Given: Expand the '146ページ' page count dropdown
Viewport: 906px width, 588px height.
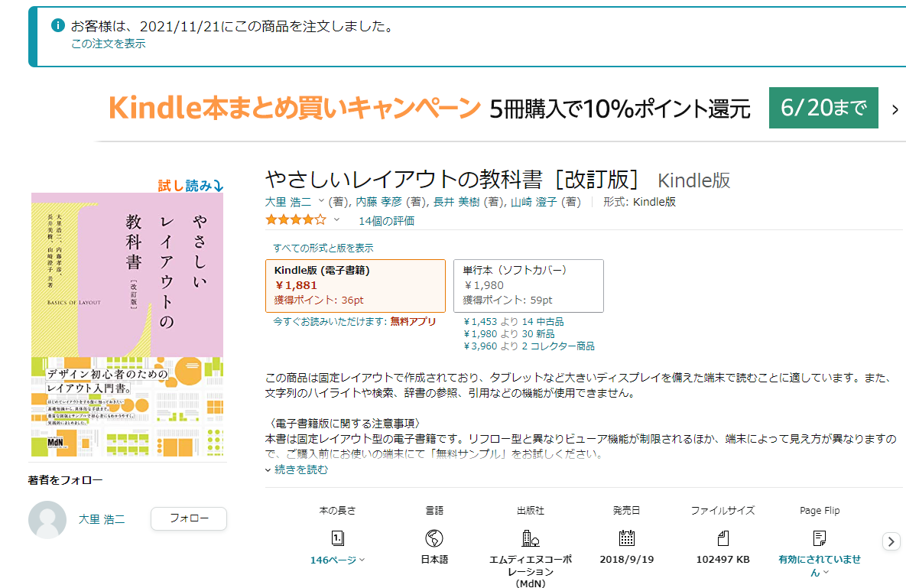Looking at the screenshot, I should click(337, 560).
